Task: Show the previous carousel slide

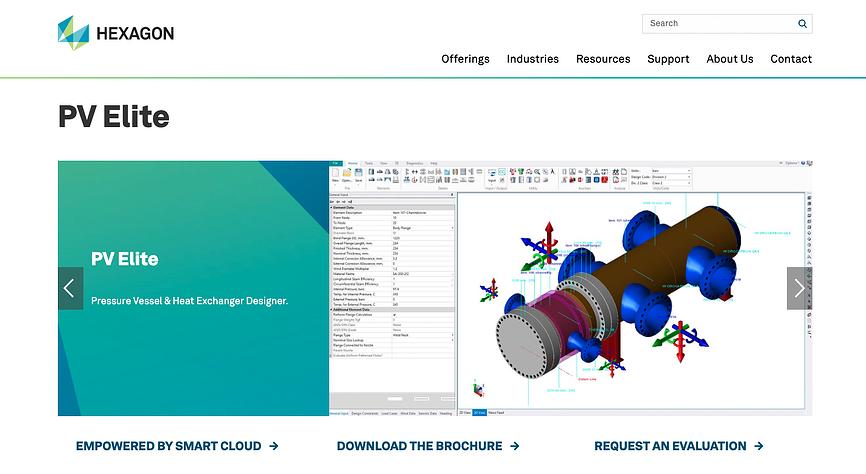Action: (70, 288)
